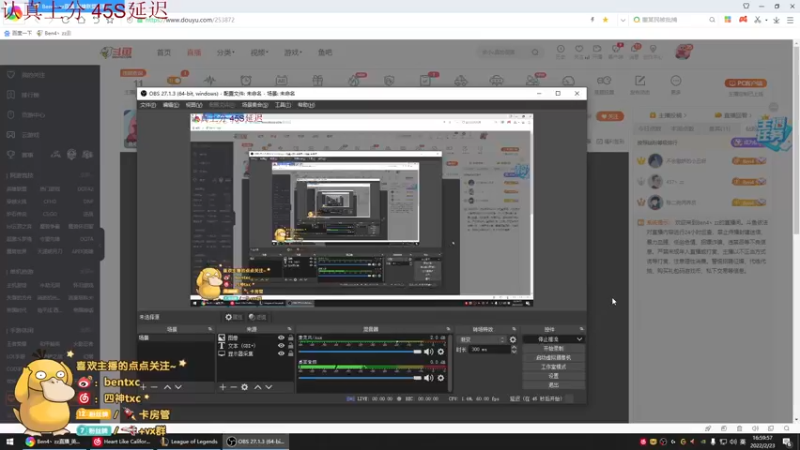Open 场景集合(S) menu in OBS

[x=255, y=105]
